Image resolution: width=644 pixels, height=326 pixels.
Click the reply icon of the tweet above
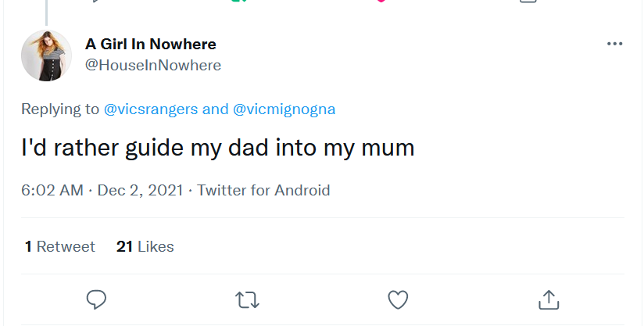[95, 1]
